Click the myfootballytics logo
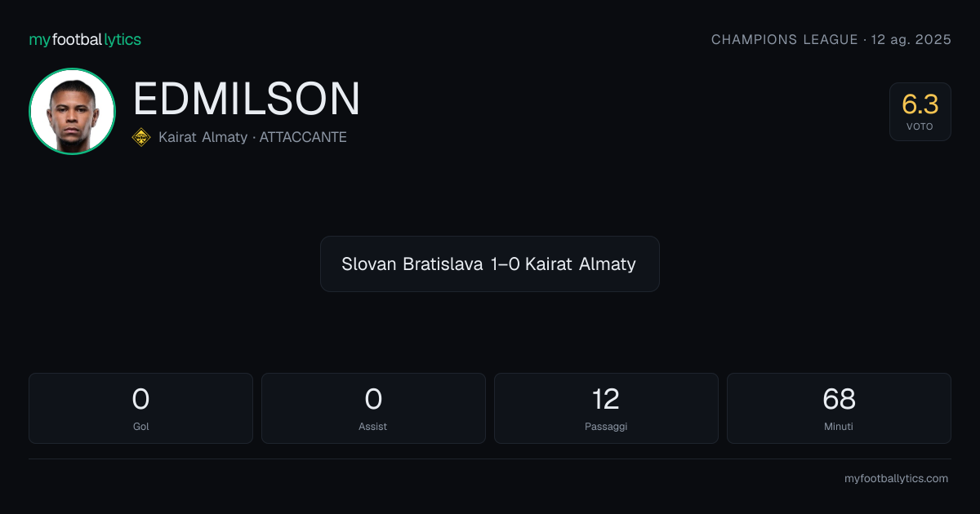This screenshot has width=980, height=514. pyautogui.click(x=85, y=39)
